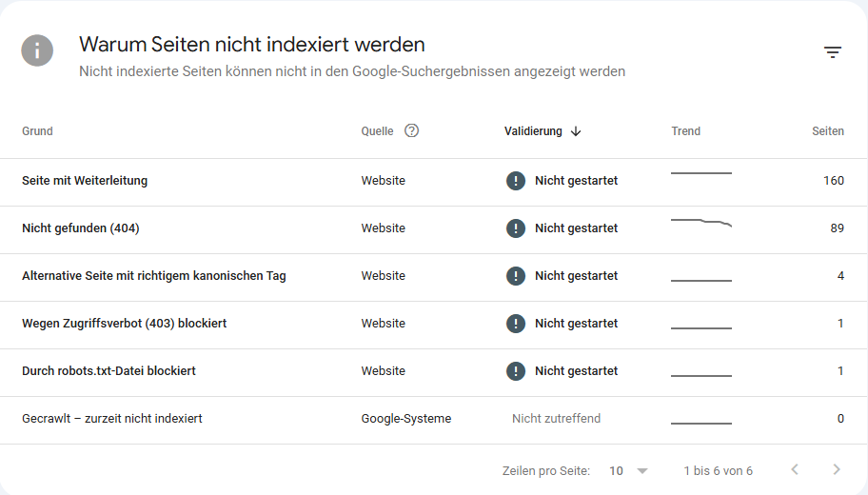This screenshot has height=495, width=868.
Task: Click warning icon in Seite mit Weiterleitung row
Action: [x=516, y=181]
